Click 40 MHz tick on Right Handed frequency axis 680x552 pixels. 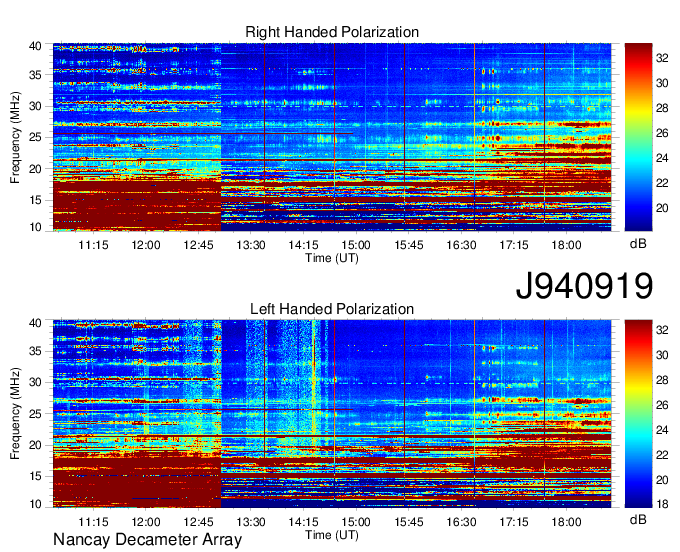click(x=35, y=46)
